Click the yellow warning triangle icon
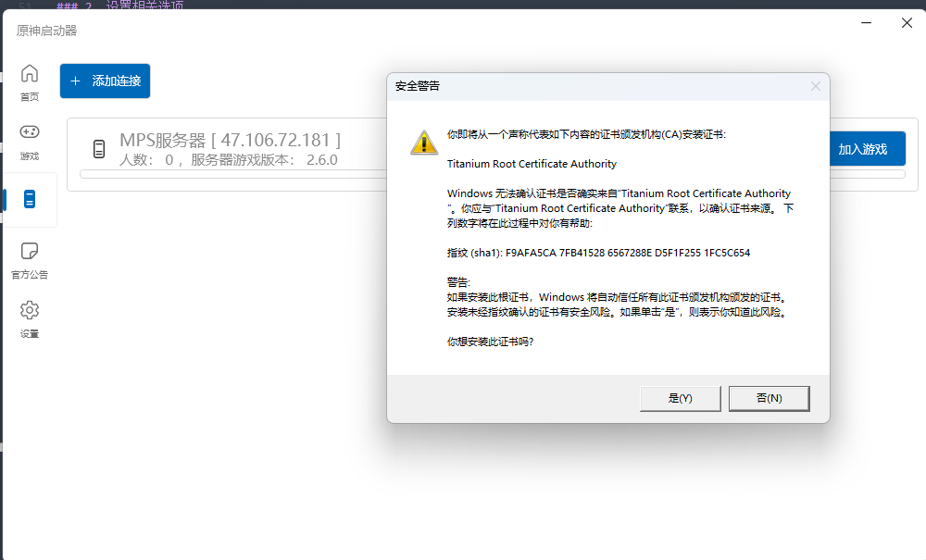 (424, 143)
